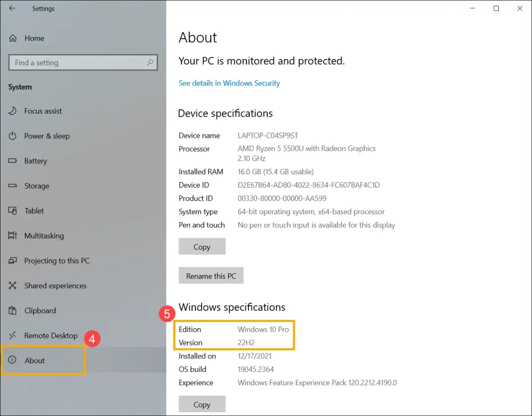This screenshot has width=532, height=416.
Task: Open Power & sleep icon
Action: (13, 136)
